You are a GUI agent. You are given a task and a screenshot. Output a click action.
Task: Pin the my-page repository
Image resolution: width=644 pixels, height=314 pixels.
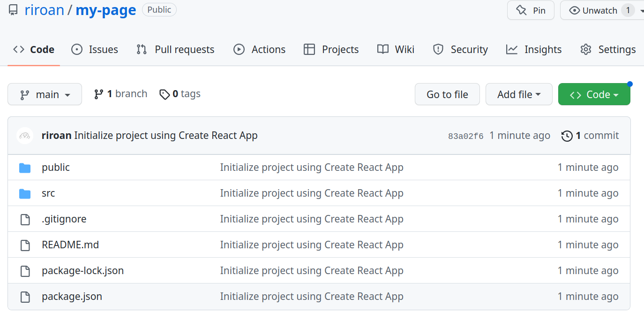coord(531,10)
